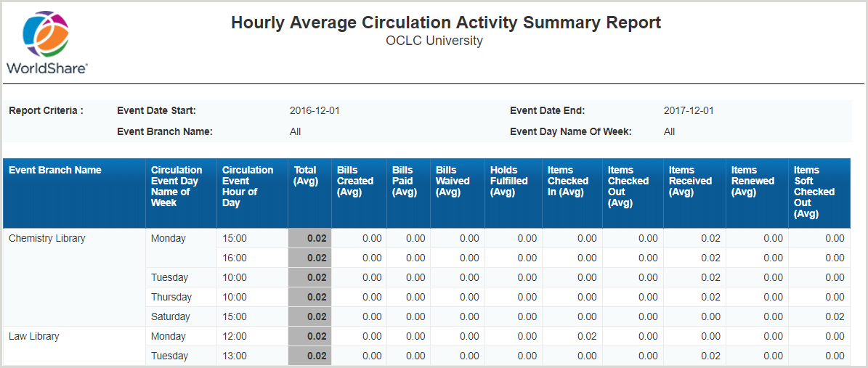Screen dimensions: 868x368
Task: Sort by the Total (Avg) column header
Action: click(x=306, y=176)
